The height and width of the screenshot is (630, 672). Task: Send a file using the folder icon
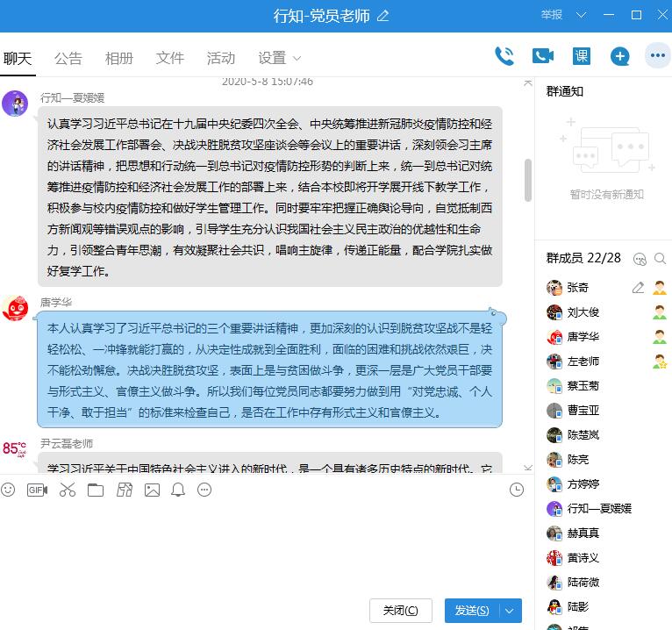[x=95, y=490]
